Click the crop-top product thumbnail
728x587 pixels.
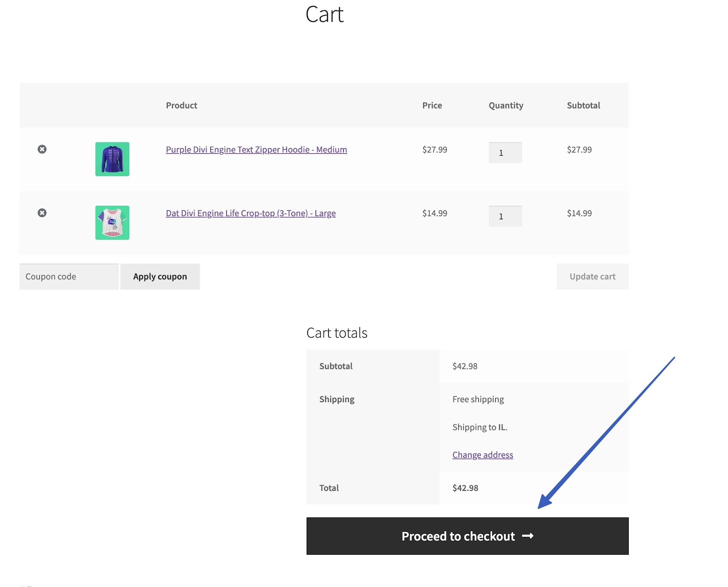(x=112, y=222)
